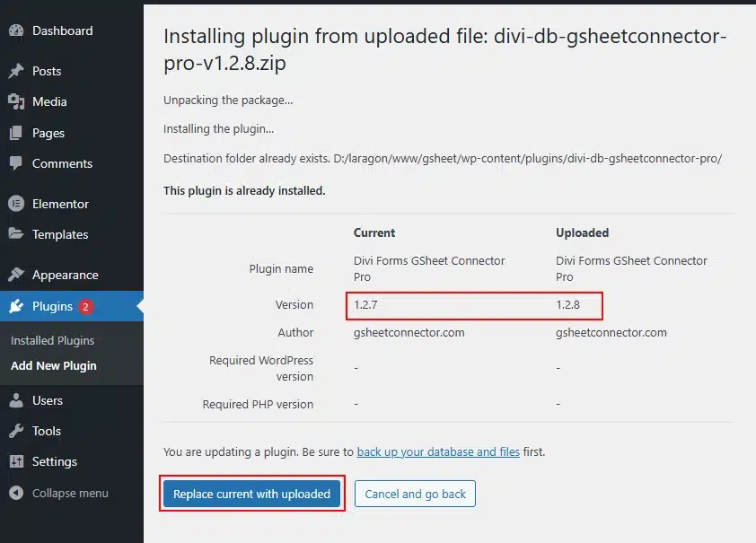
Task: Click the Media library icon
Action: point(16,101)
